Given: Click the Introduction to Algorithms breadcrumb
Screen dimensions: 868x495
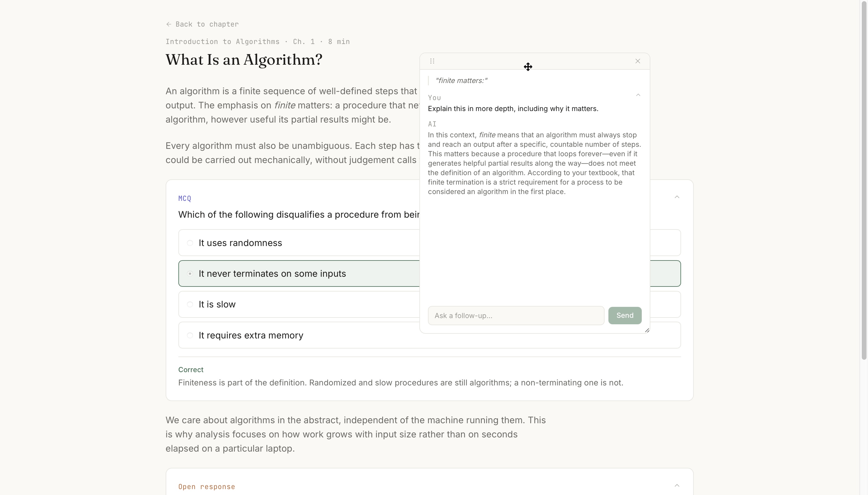Looking at the screenshot, I should (x=223, y=42).
